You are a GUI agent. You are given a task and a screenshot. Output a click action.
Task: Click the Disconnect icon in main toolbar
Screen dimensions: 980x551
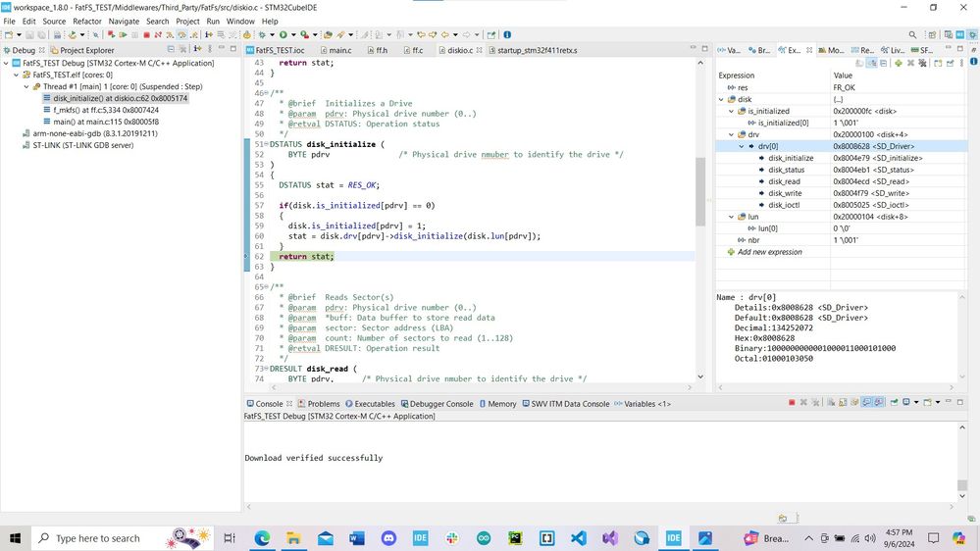point(159,35)
